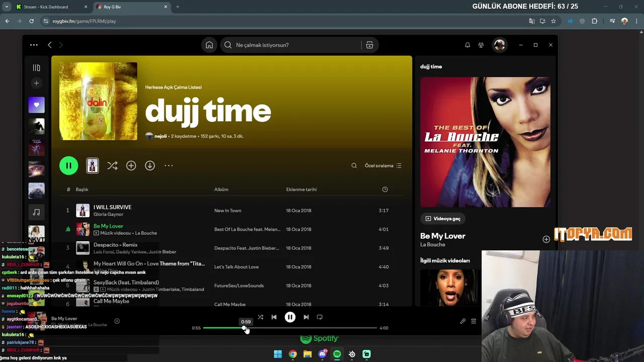
Task: Switch to the Roy G Biv tab
Action: click(131, 7)
